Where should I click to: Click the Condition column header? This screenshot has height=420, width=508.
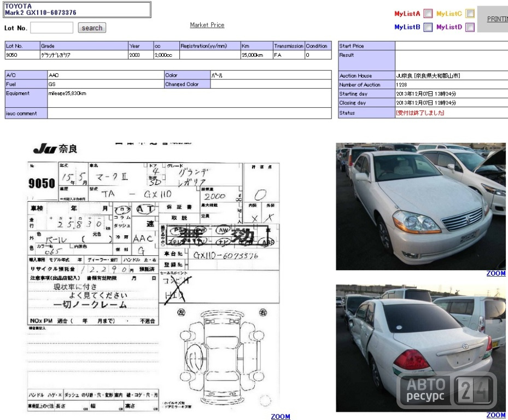click(x=318, y=46)
